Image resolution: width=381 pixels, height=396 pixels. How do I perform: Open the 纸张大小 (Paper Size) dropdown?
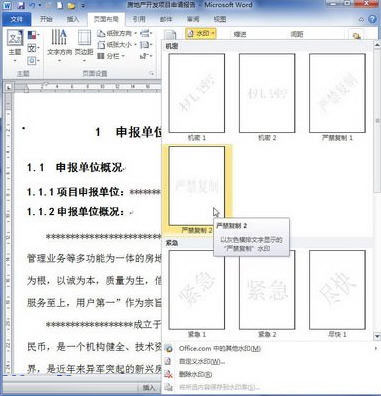(117, 45)
